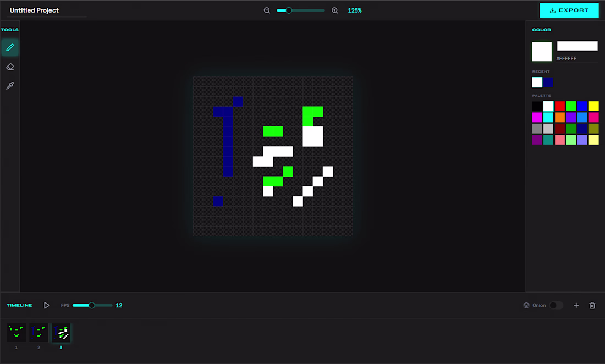The width and height of the screenshot is (605, 364).
Task: Click the zoom in magnifier icon
Action: pyautogui.click(x=335, y=10)
